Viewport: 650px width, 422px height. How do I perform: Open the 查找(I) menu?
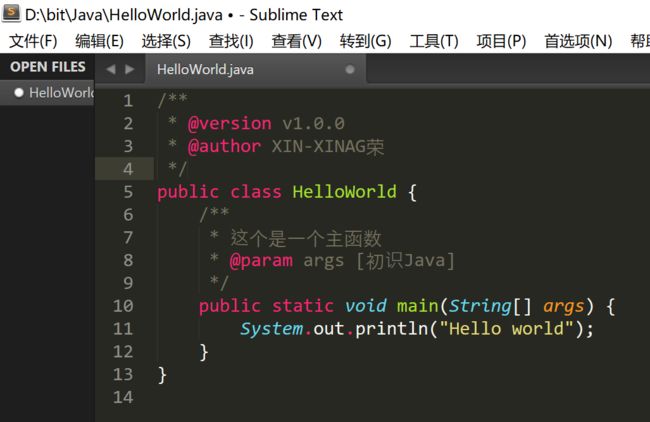(x=231, y=41)
